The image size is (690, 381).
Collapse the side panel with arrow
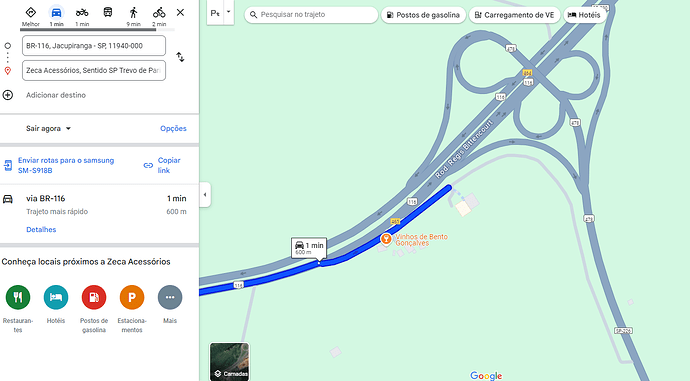point(205,194)
